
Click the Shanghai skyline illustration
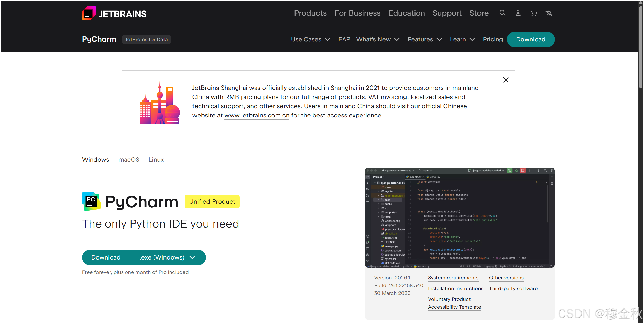pyautogui.click(x=160, y=102)
